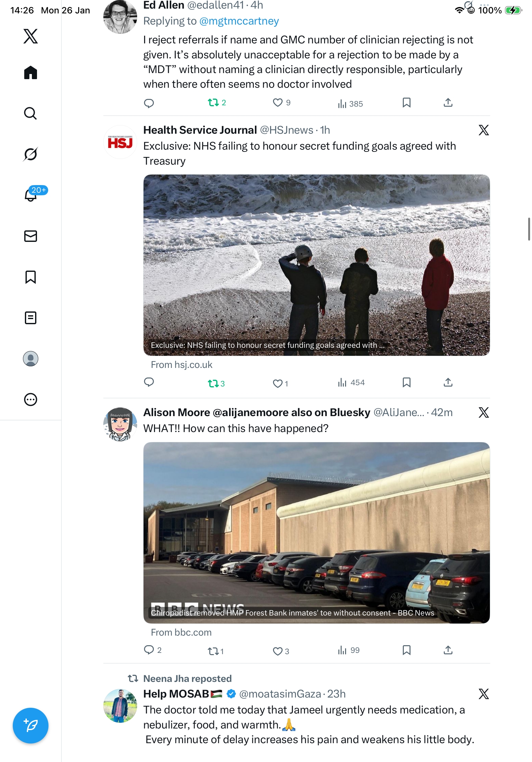
Task: Toggle bookmark on Alison Moore's post
Action: tap(406, 650)
